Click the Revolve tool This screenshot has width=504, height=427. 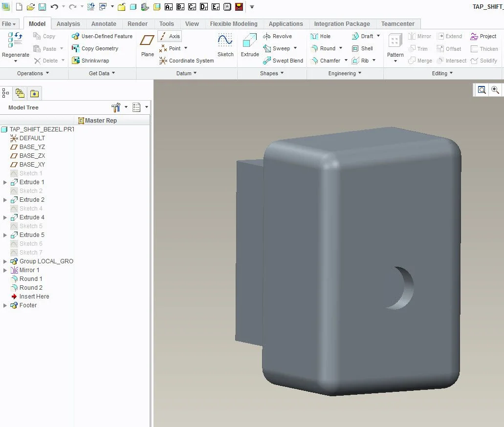pos(278,36)
